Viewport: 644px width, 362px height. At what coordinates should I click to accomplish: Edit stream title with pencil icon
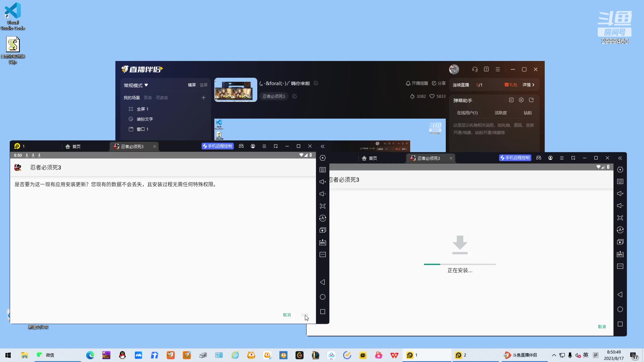pos(316,83)
